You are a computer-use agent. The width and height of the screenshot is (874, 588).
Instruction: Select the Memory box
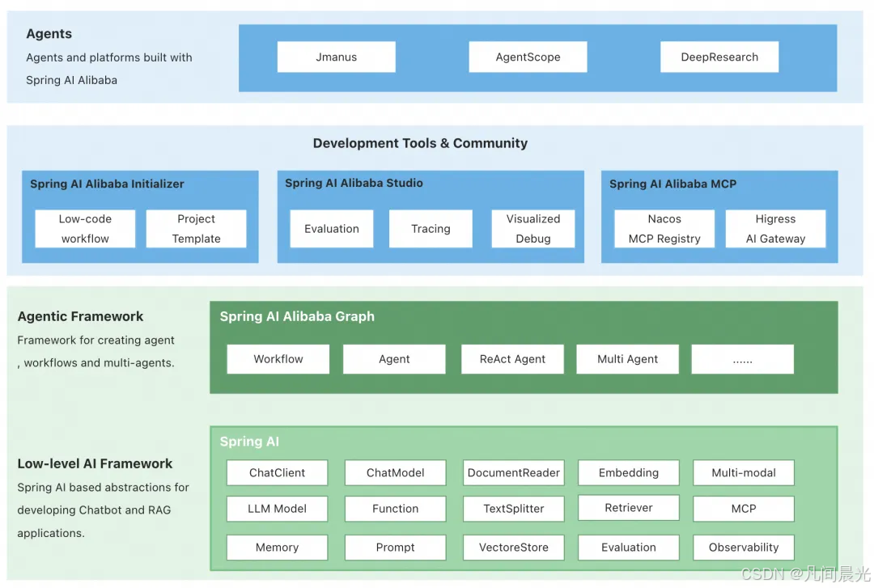coord(277,548)
